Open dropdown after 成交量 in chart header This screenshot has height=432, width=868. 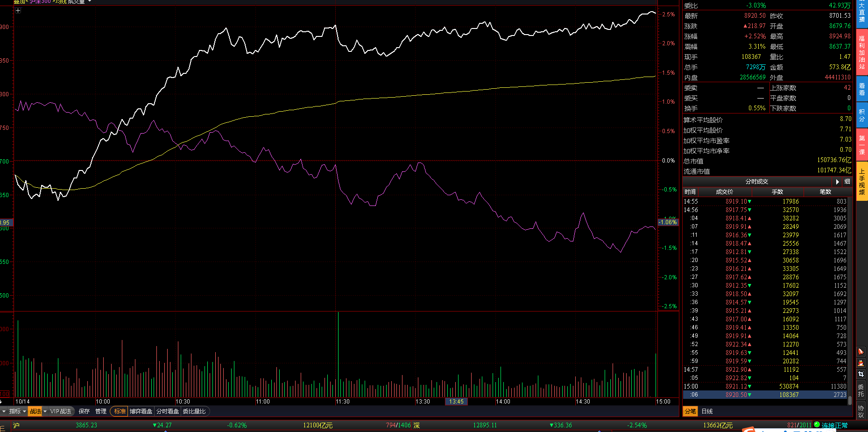(x=90, y=2)
